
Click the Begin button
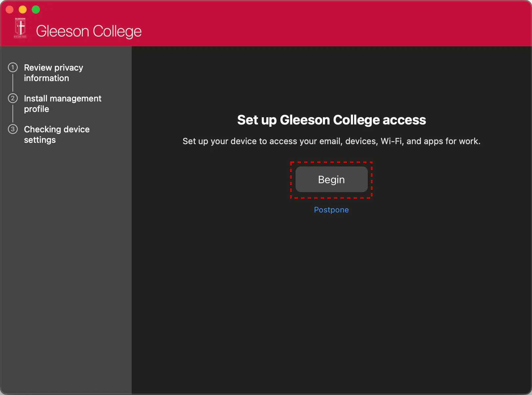(331, 179)
